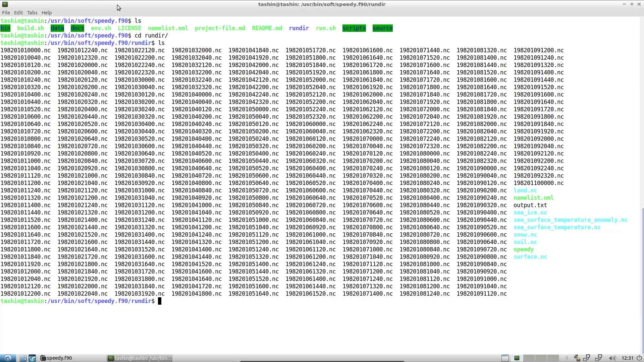Click the LICENSE file name
Screen dimensions: 644x362
129,28
